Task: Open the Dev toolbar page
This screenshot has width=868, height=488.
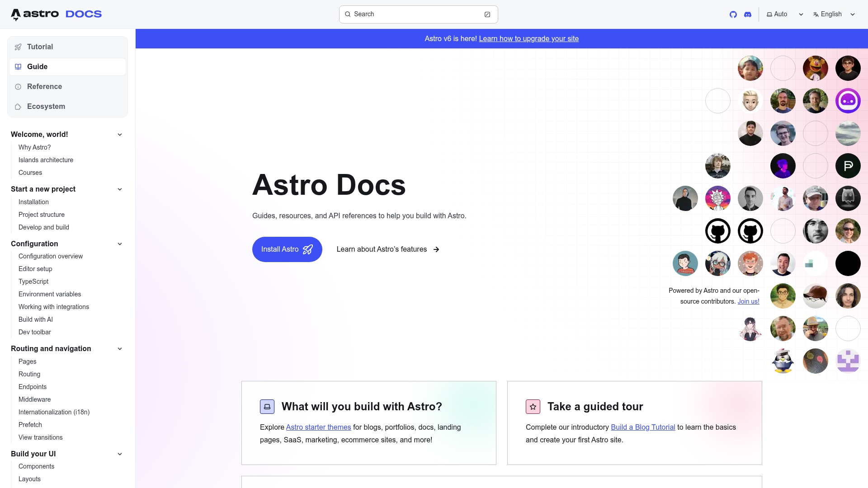Action: (35, 332)
